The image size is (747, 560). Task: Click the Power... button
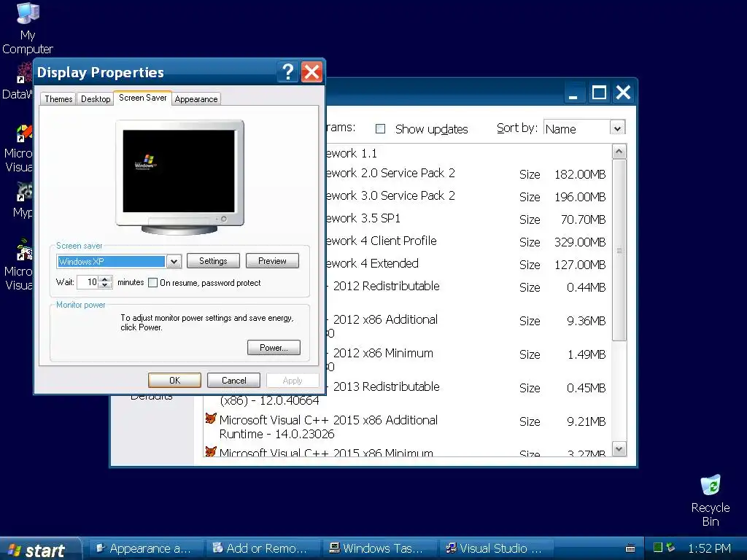(274, 348)
